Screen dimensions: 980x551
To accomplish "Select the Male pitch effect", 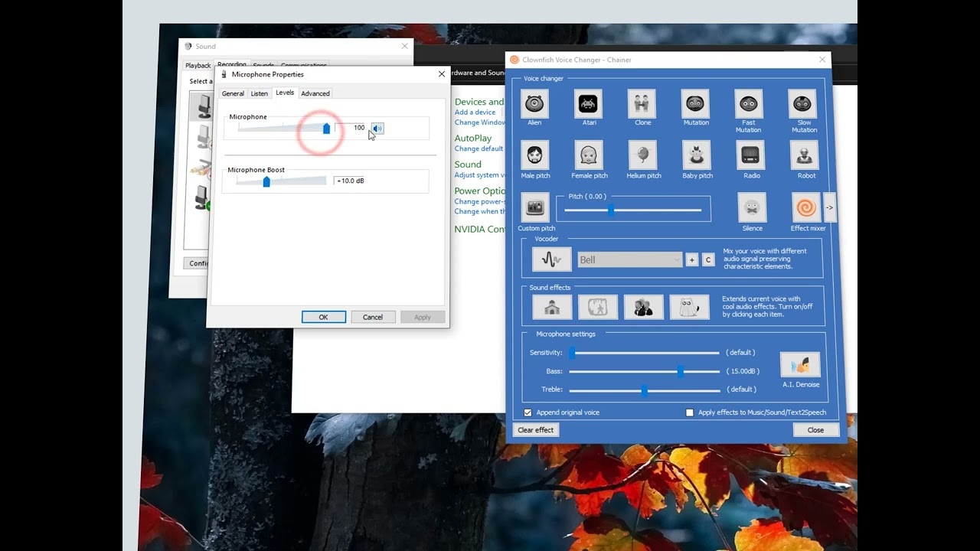I will (534, 155).
